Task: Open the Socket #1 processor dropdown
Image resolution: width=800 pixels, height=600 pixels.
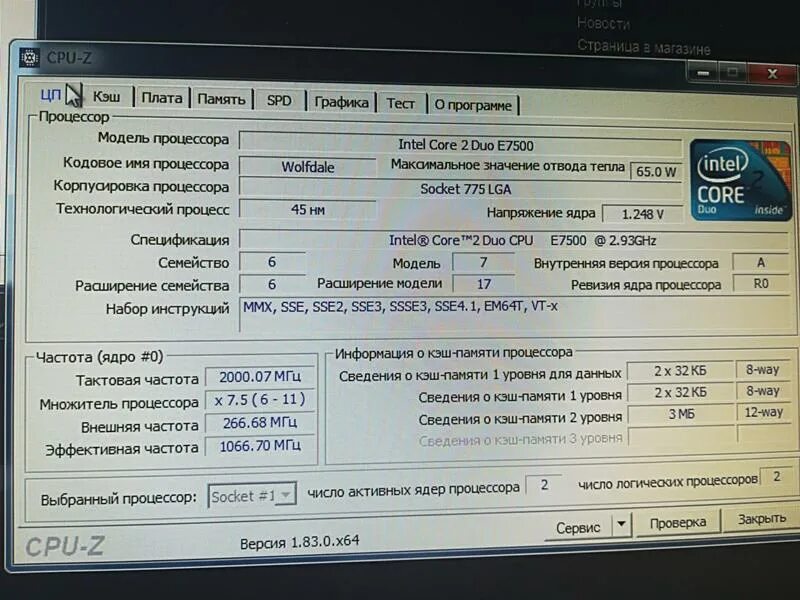Action: tap(252, 495)
